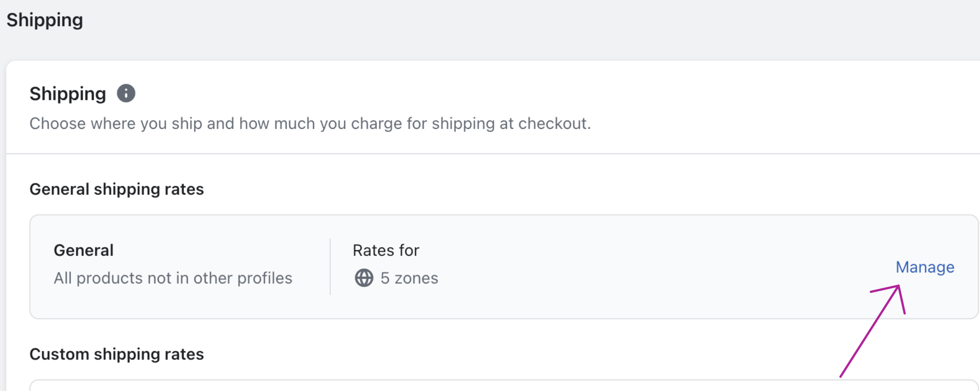This screenshot has width=980, height=391.
Task: Click the General profile name
Action: pos(83,250)
